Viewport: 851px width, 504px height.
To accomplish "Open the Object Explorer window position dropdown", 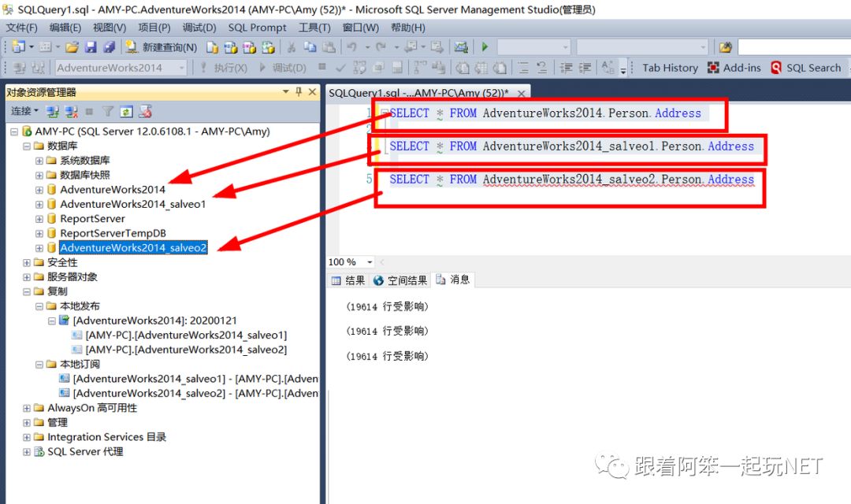I will pos(286,91).
